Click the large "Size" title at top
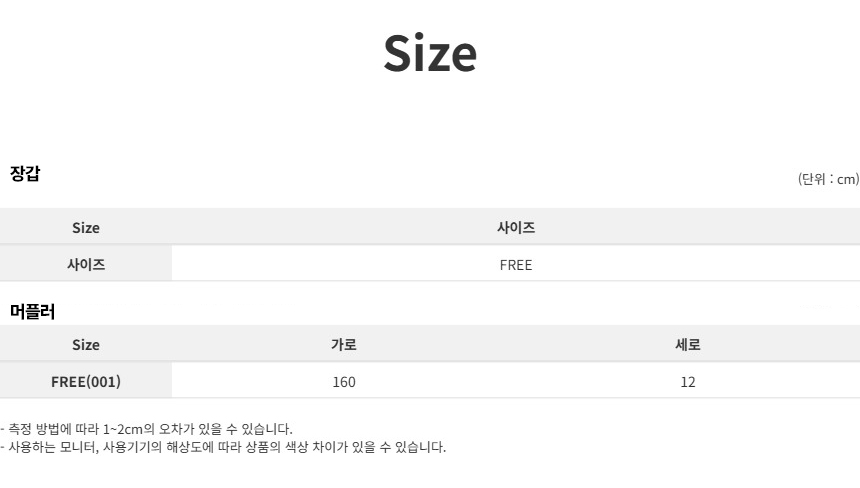Viewport: 860px width, 488px height. pos(430,53)
